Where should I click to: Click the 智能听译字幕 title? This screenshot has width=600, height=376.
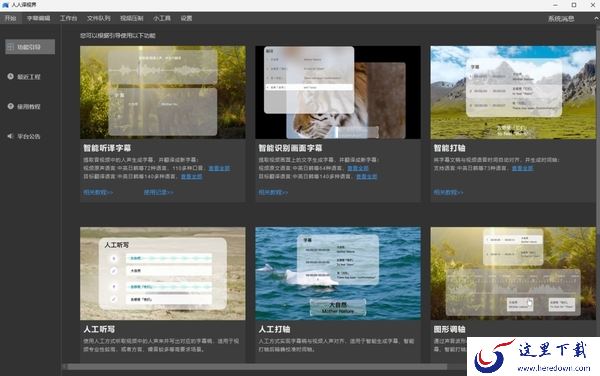tap(107, 148)
